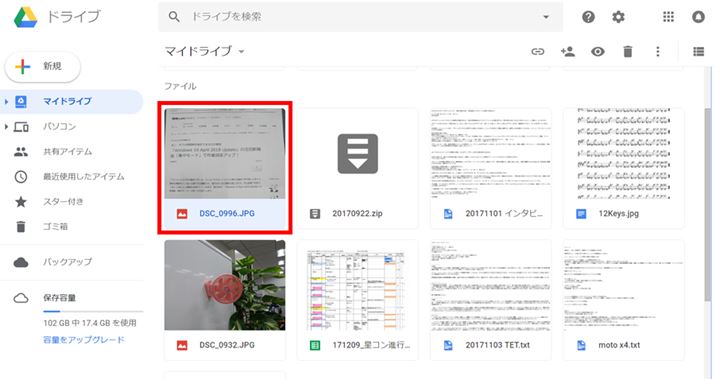
Task: Click the 20170922.zip file name
Action: (357, 213)
